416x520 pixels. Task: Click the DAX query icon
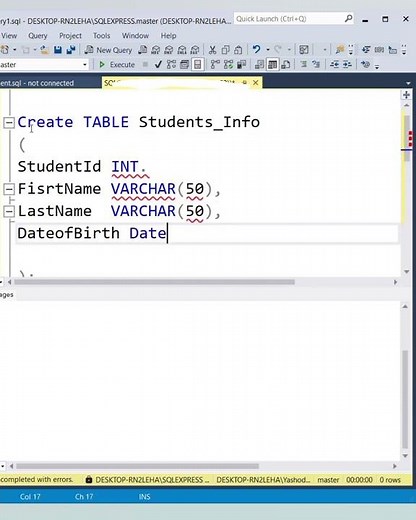tap(195, 50)
